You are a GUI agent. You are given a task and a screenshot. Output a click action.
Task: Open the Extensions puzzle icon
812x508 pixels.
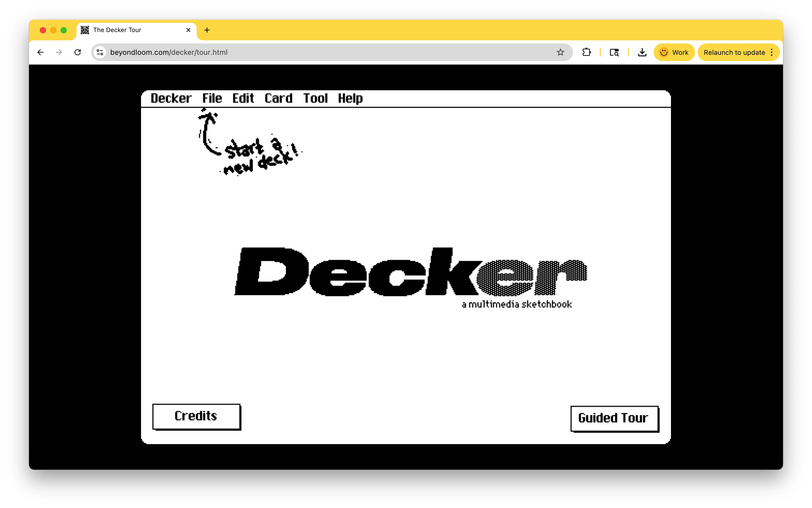point(586,53)
